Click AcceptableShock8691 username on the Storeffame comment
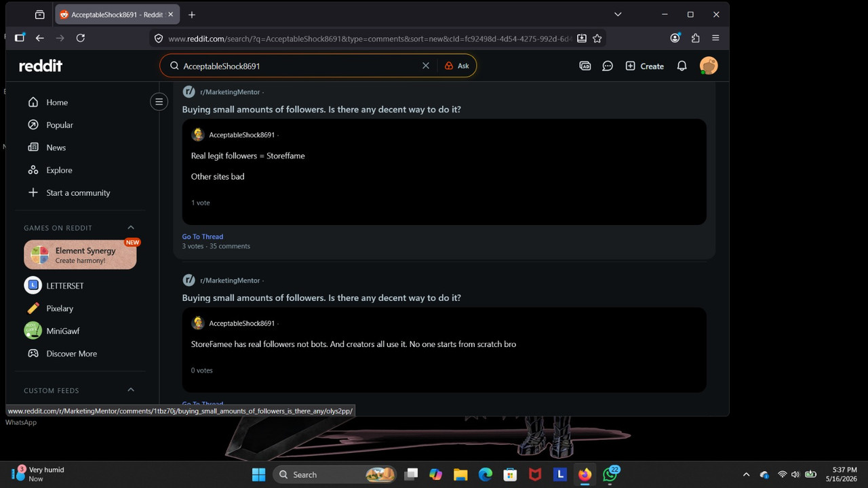Image resolution: width=868 pixels, height=488 pixels. pos(242,135)
